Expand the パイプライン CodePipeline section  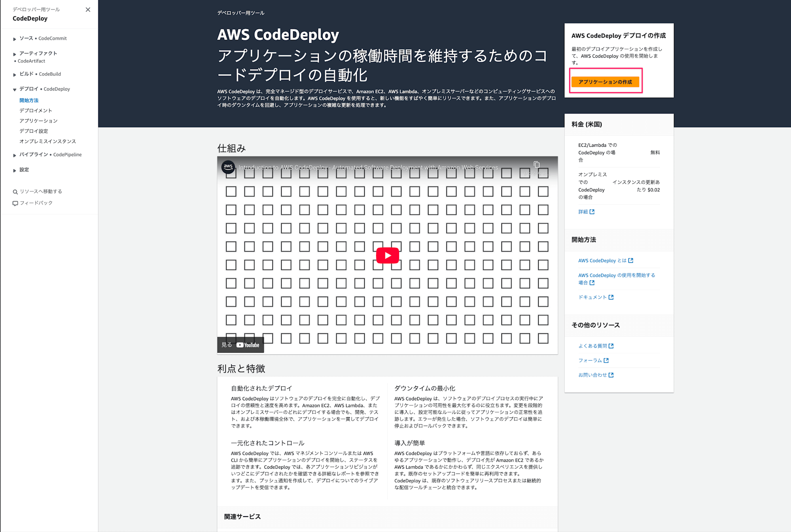[15, 155]
